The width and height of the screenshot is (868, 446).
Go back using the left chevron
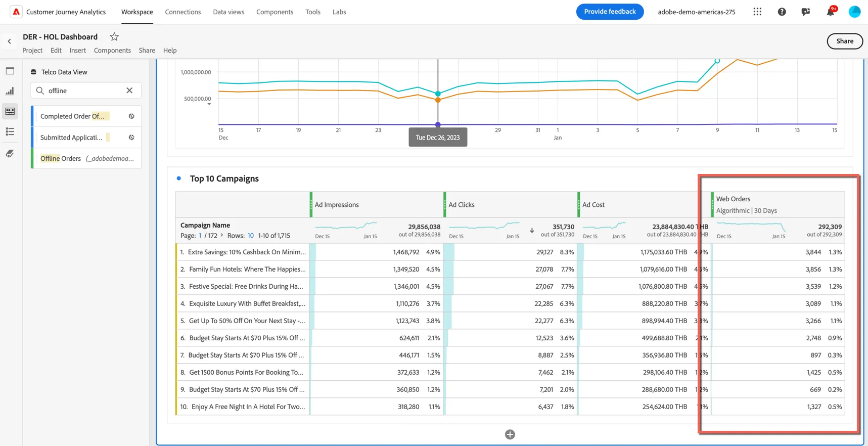[10, 41]
